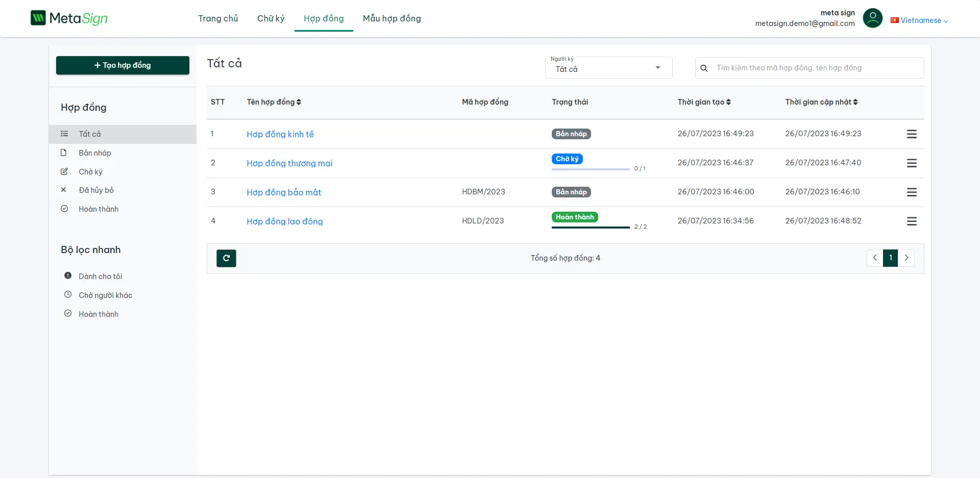Click the Chờ ký status badge

567,159
